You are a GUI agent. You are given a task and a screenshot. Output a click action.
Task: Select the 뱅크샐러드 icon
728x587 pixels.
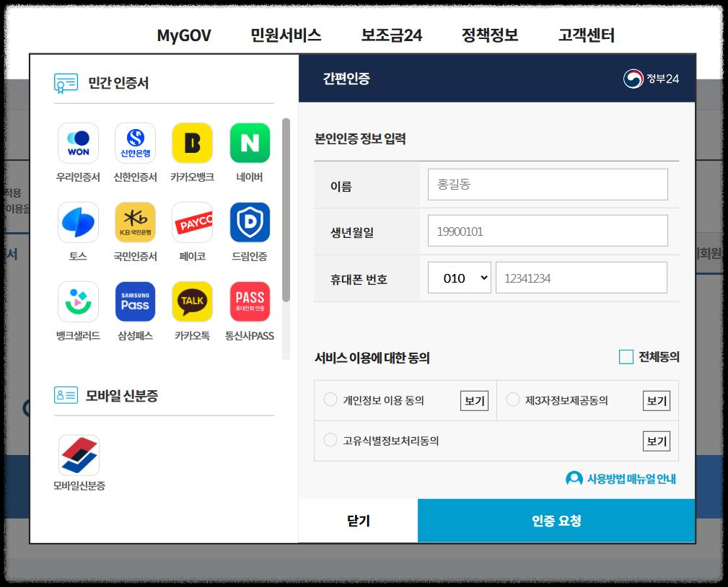[78, 301]
